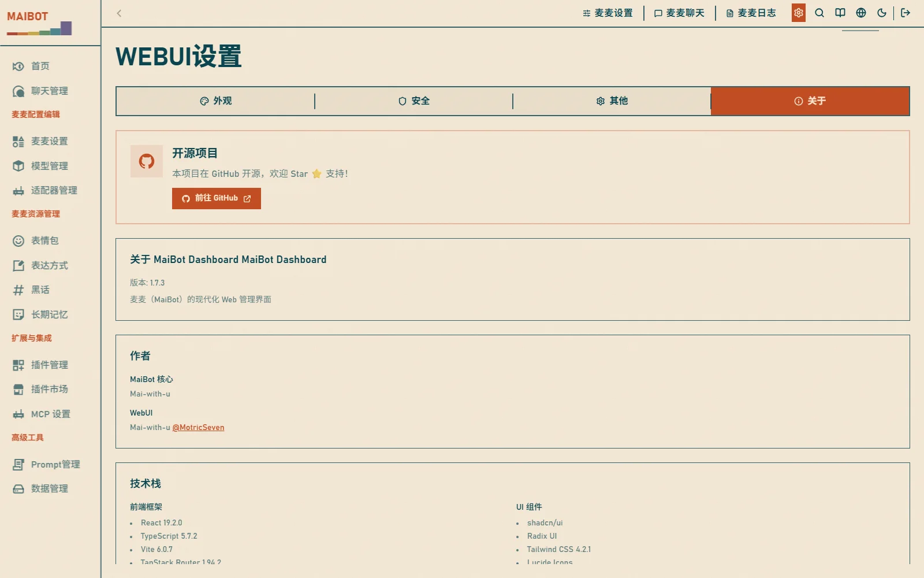
Task: Click the MAIBOT logo in the sidebar
Action: (39, 23)
